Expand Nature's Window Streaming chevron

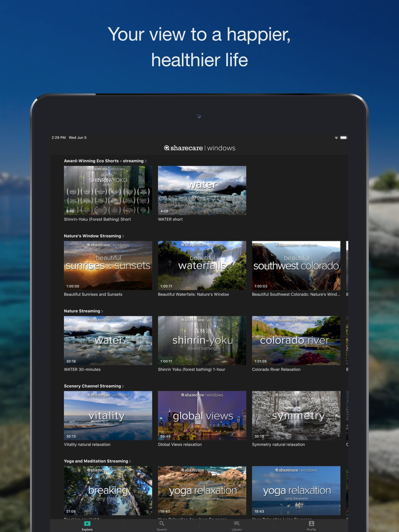tap(123, 236)
